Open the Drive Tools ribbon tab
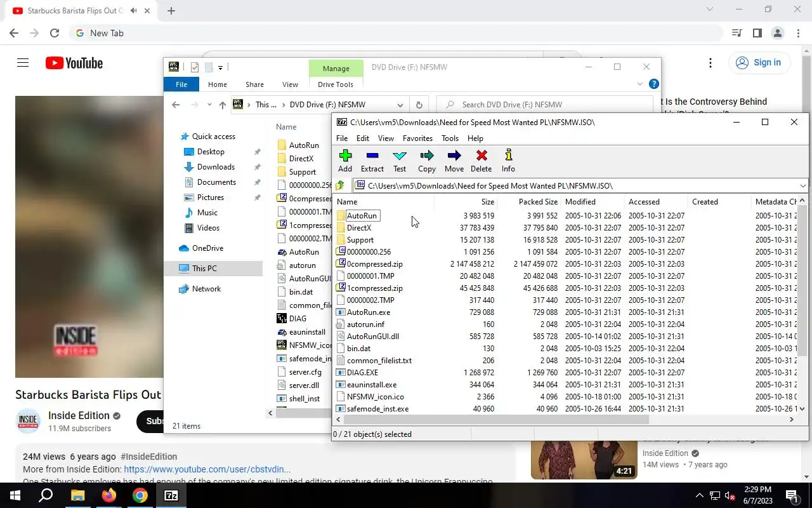The image size is (812, 508). pos(336,84)
